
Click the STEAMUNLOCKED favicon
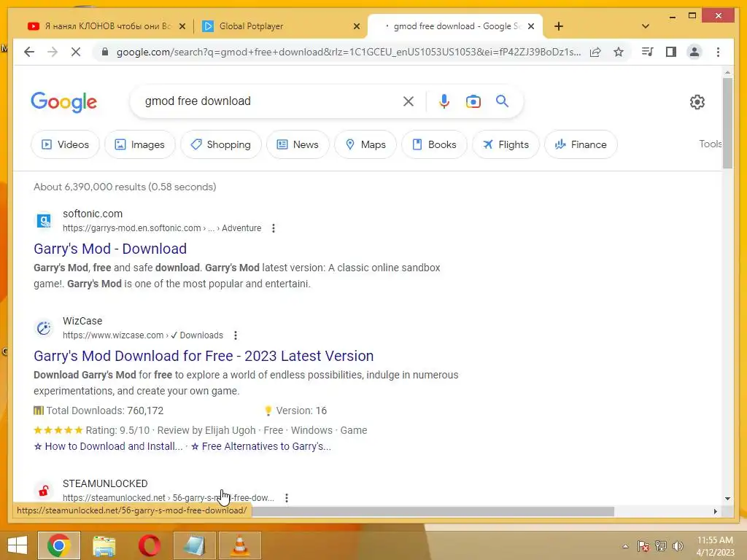click(44, 491)
